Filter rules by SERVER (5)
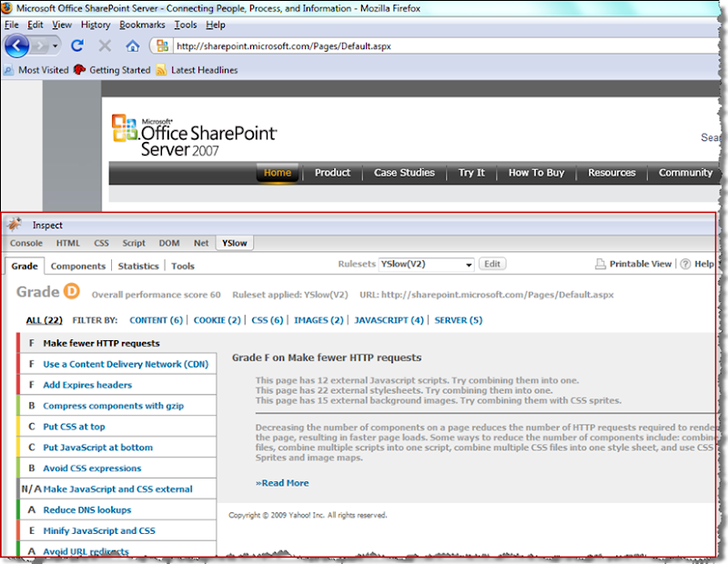The image size is (728, 564). (x=459, y=320)
